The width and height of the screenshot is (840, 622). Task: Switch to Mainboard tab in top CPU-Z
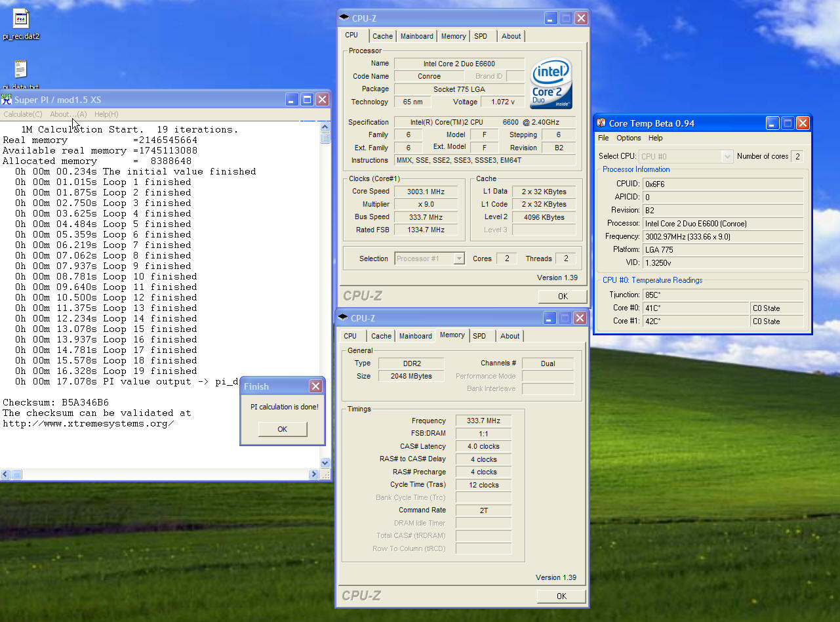point(417,36)
